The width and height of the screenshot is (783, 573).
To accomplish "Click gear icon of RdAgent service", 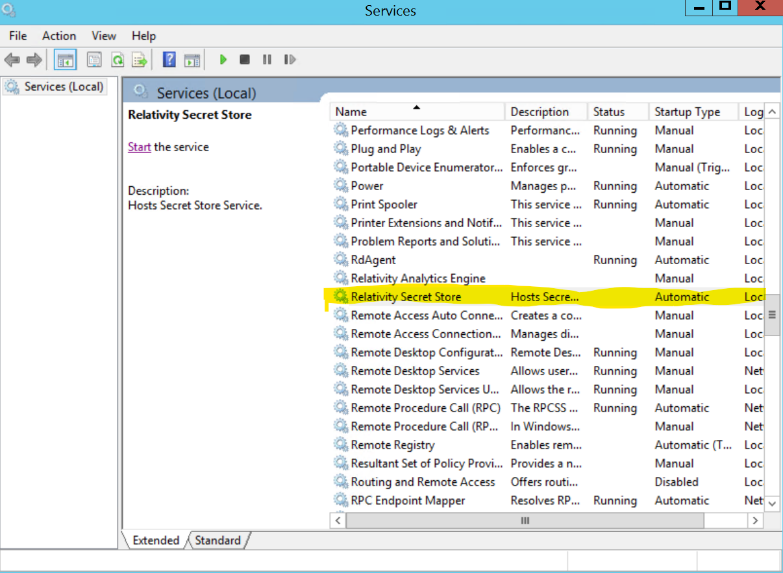I will 341,260.
